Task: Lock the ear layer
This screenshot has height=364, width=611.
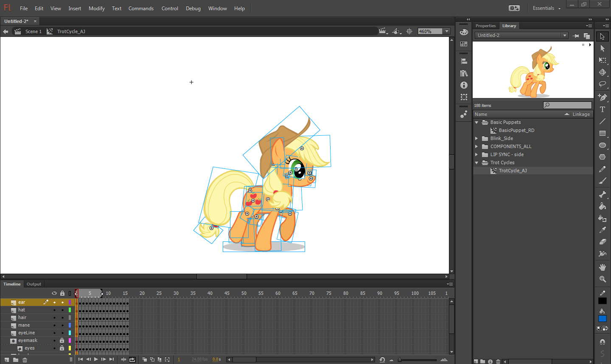Action: coord(62,302)
